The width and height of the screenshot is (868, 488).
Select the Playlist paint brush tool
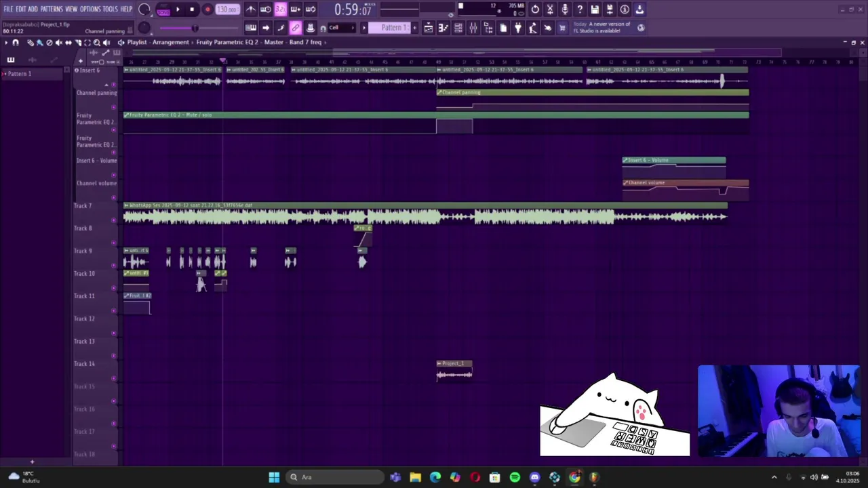40,43
